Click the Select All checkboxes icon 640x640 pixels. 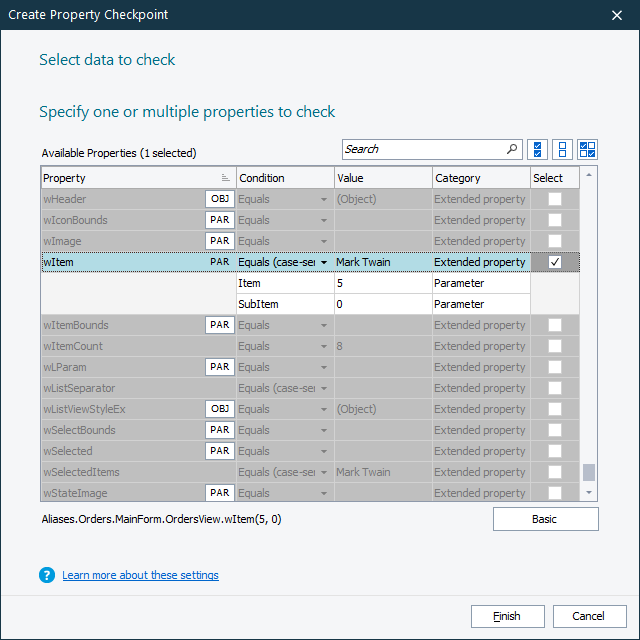point(538,149)
